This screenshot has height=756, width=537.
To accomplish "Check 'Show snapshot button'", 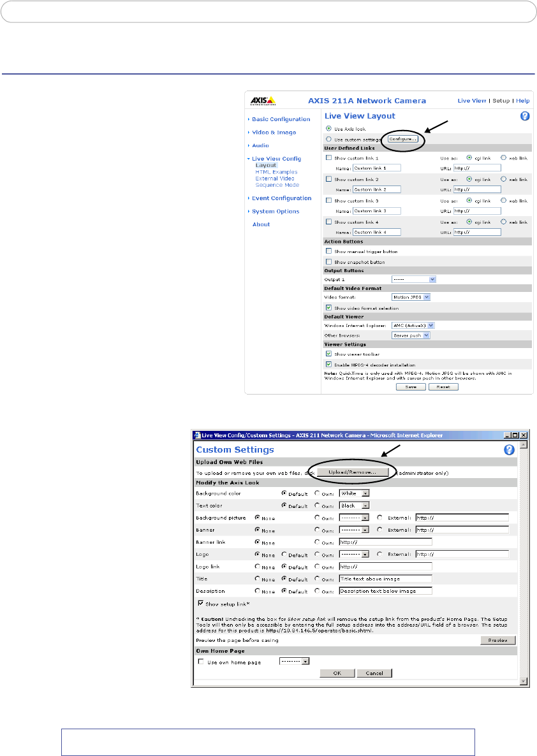I will point(328,262).
